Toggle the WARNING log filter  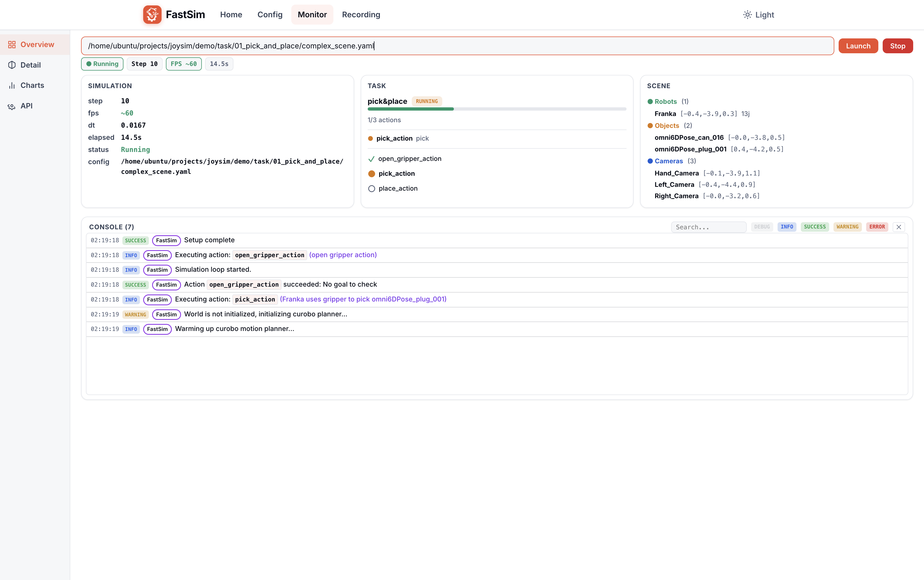847,227
